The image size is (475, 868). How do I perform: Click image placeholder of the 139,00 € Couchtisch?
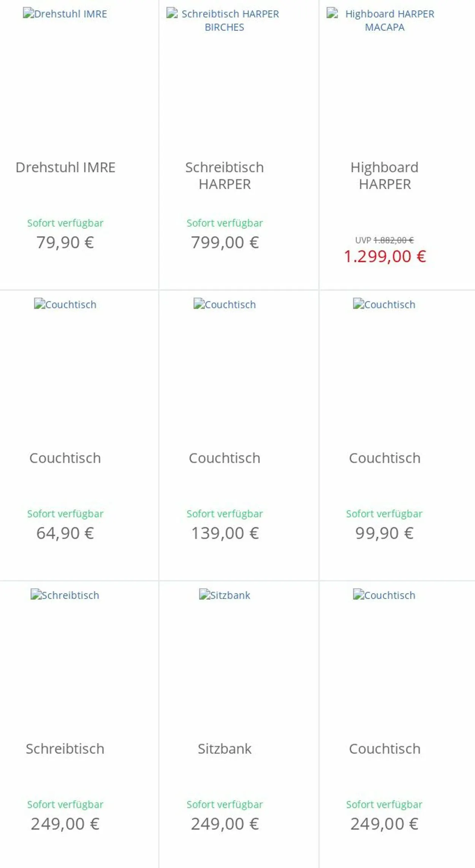click(225, 305)
